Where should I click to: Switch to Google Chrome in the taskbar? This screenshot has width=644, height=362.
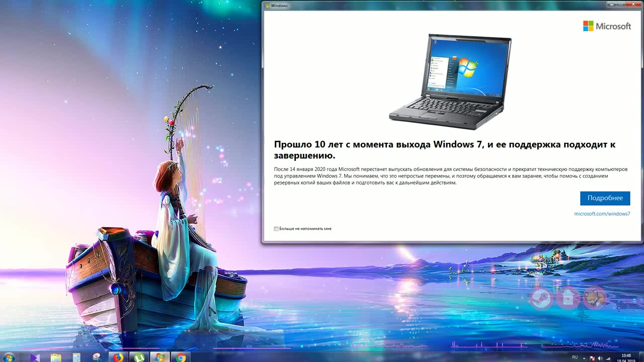pyautogui.click(x=181, y=357)
